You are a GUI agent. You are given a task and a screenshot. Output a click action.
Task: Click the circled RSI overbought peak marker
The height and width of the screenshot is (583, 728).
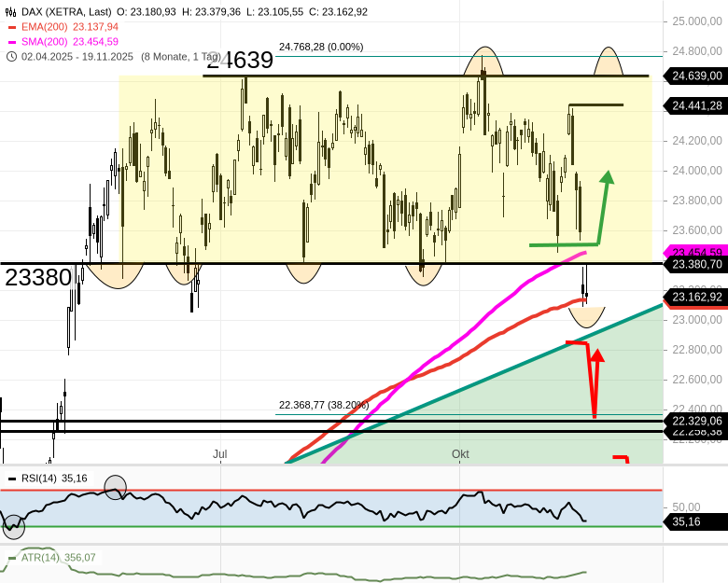tap(115, 486)
